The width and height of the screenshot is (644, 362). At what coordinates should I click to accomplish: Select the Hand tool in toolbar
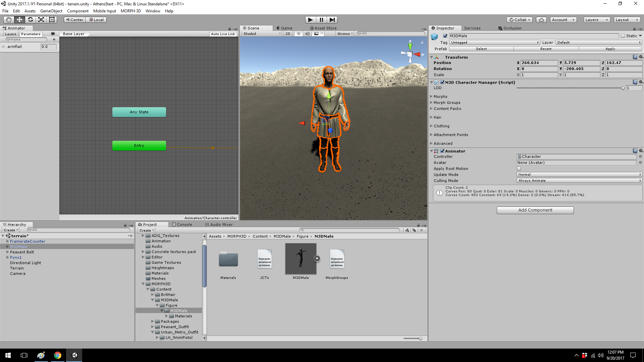[x=9, y=20]
